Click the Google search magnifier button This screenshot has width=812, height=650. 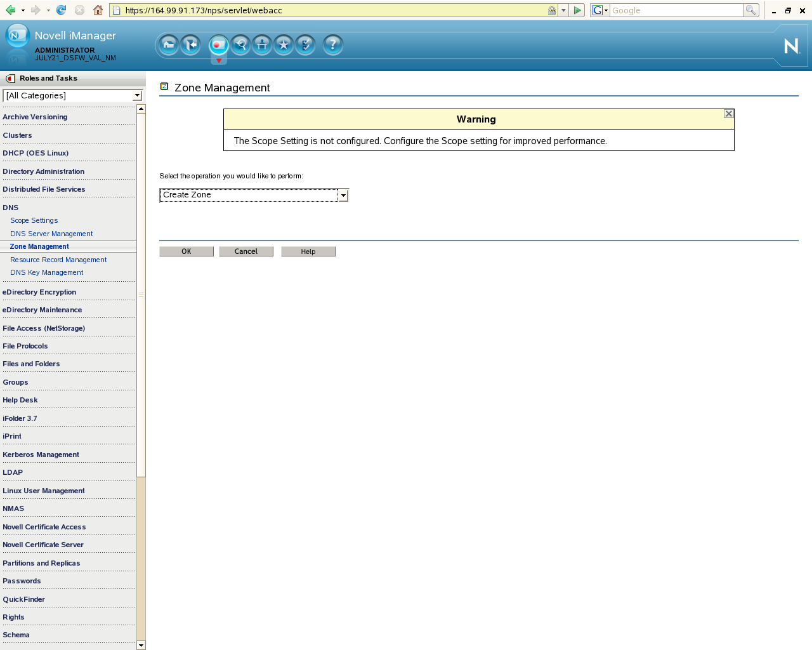pos(751,10)
